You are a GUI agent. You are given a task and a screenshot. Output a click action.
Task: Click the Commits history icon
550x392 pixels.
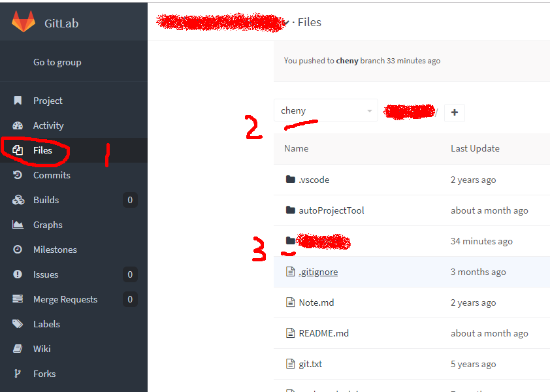[x=18, y=175]
